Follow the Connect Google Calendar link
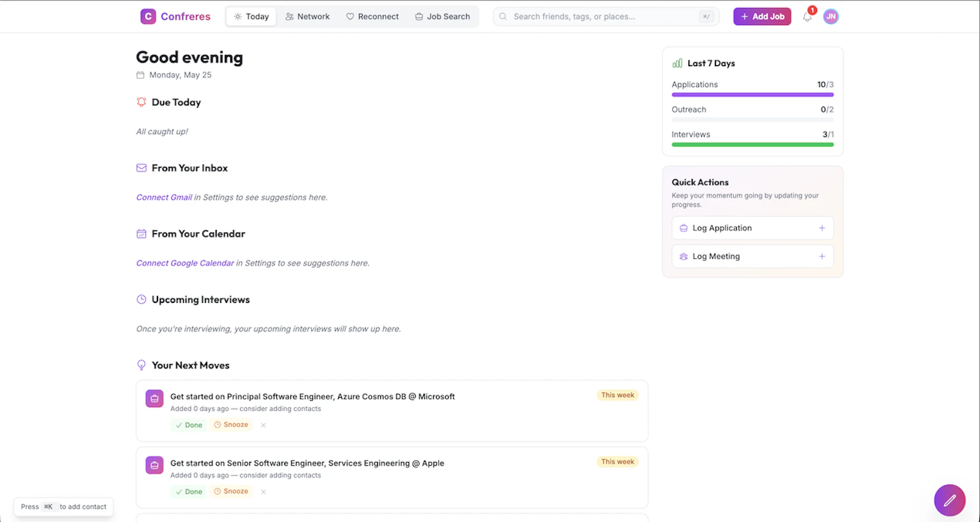The image size is (980, 522). pos(185,263)
